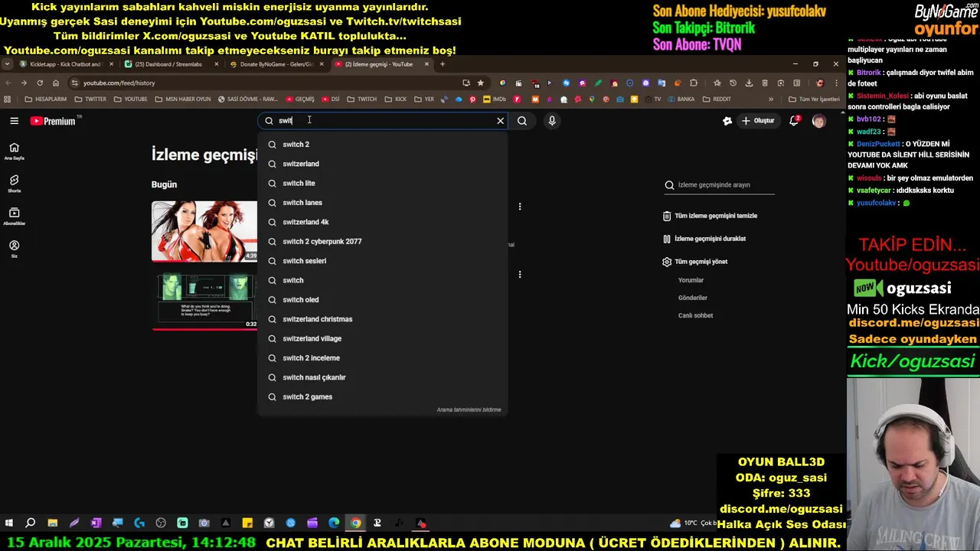Open the Gönderiler link

(x=693, y=298)
